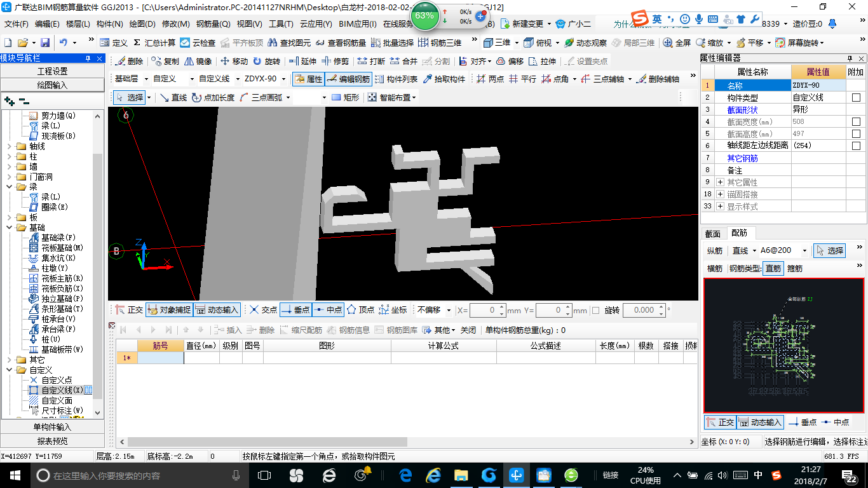This screenshot has height=488, width=868.
Task: Start 动态观察 dynamic orbit
Action: pos(585,43)
